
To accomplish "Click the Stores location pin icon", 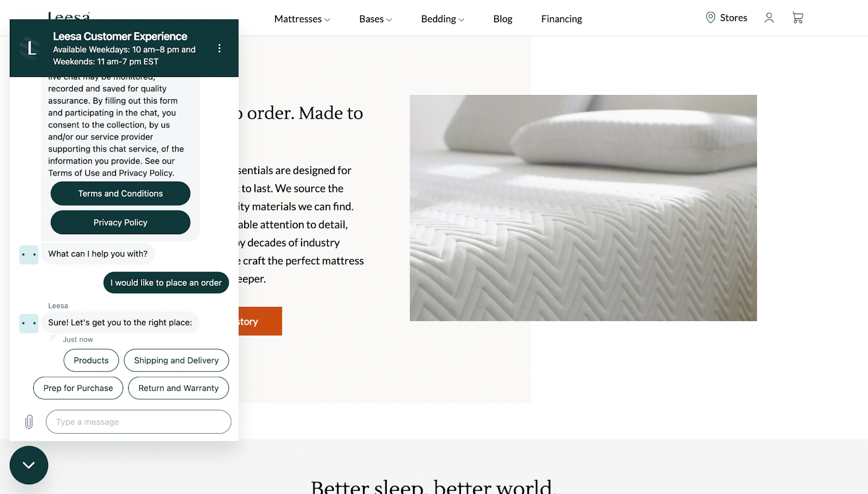I will coord(710,17).
